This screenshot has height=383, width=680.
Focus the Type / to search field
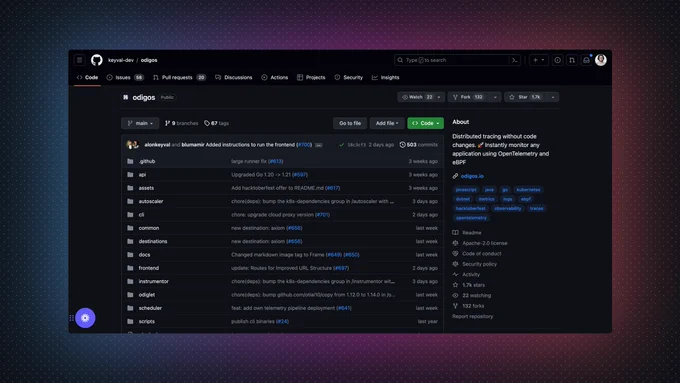[x=458, y=60]
